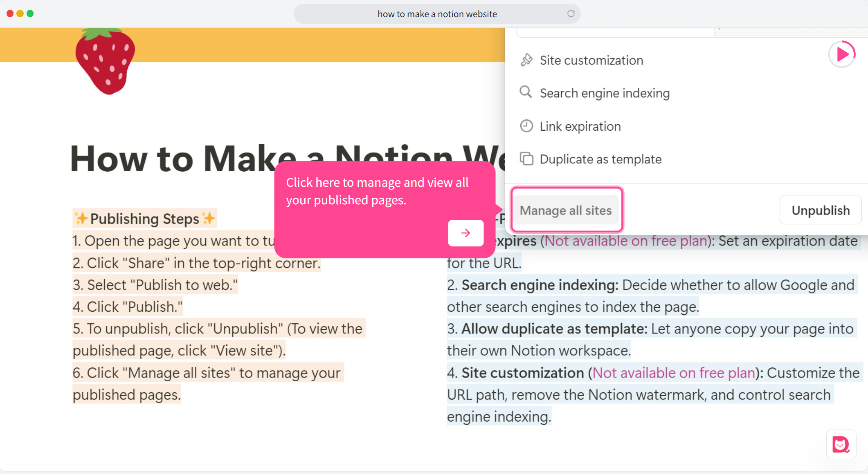The width and height of the screenshot is (868, 474).
Task: Click the Link expiration clock icon
Action: point(526,126)
